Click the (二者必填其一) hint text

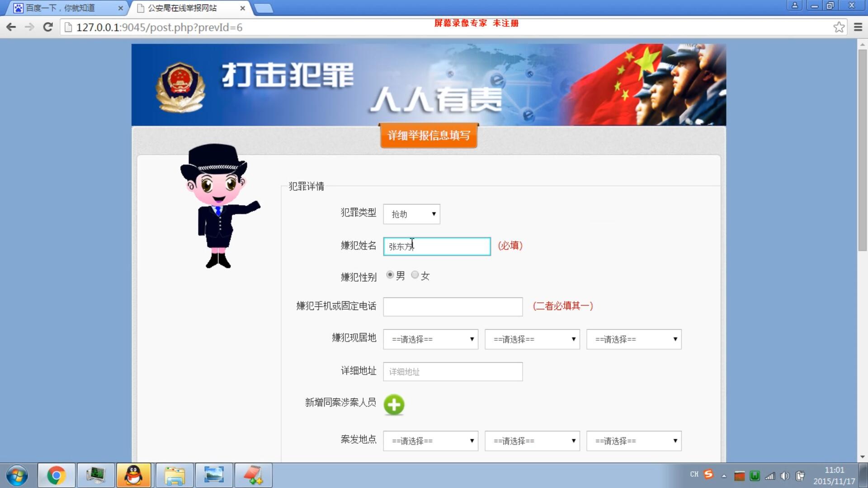pos(563,306)
